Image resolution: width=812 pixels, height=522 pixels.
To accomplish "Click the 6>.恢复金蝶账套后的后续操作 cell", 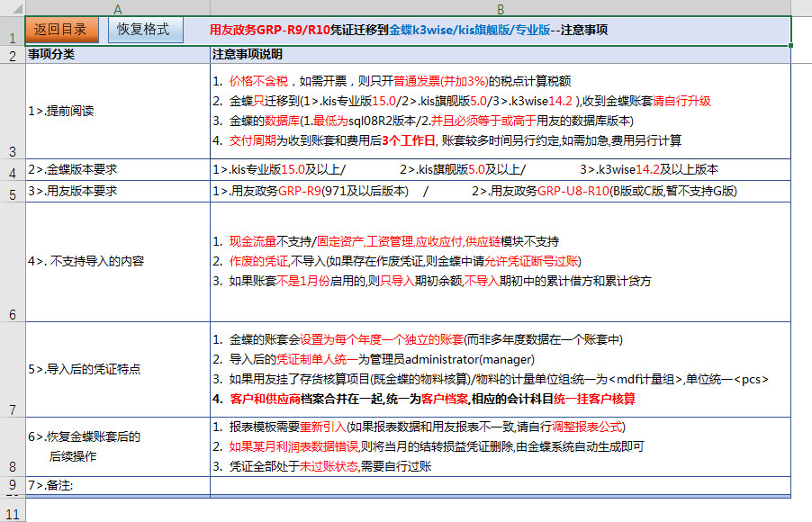I will [x=118, y=446].
